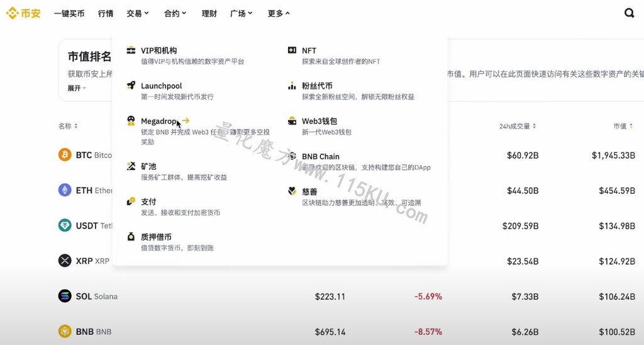Click the Web3钱包 wallet icon

[x=292, y=121]
